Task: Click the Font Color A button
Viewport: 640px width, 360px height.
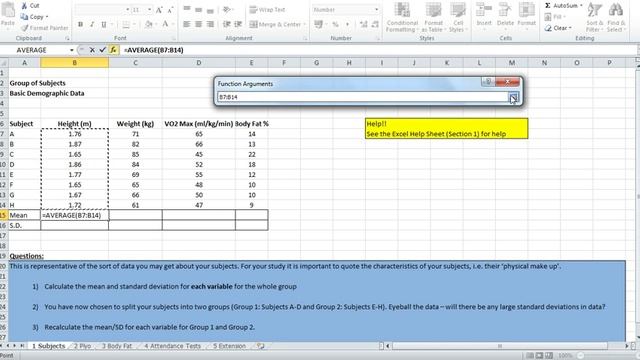Action: [165, 24]
